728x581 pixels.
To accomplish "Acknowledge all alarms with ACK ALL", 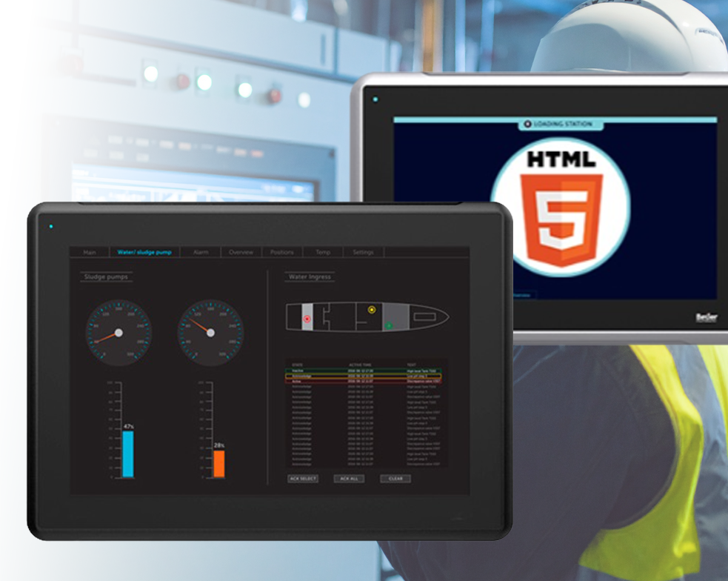I will [x=349, y=478].
